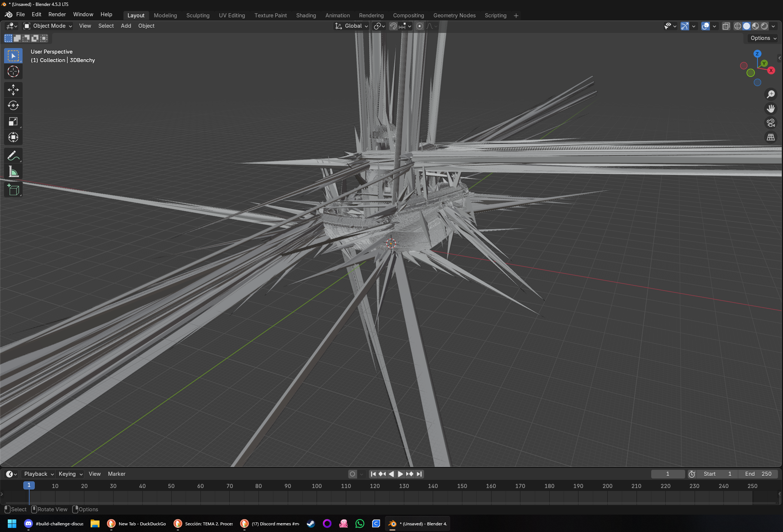Open the Render menu
Viewport: 783px width, 532px height.
(57, 14)
